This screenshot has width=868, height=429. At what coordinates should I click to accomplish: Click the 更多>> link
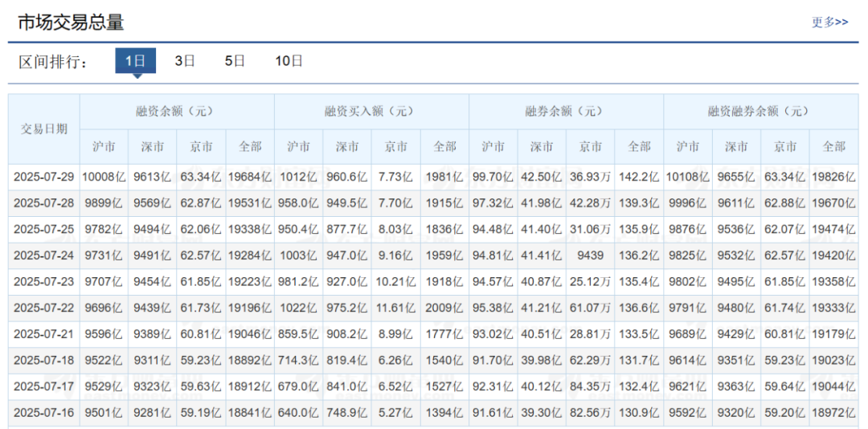click(x=829, y=22)
